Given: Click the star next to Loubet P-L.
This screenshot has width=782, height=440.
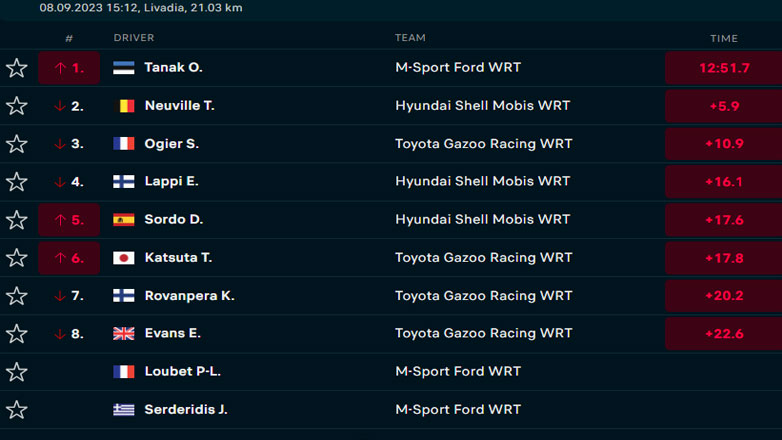Looking at the screenshot, I should [16, 372].
